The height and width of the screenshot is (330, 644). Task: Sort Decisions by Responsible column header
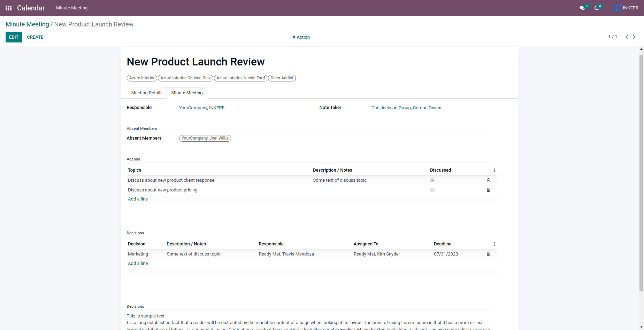click(x=271, y=244)
